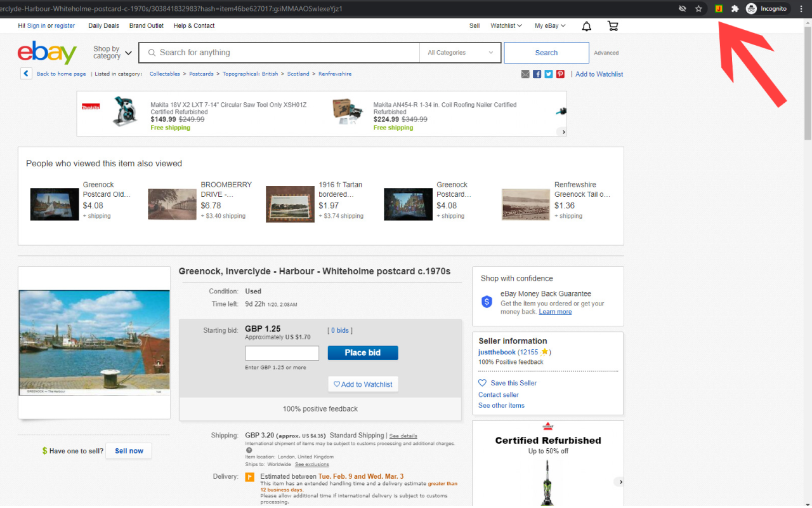Click the back arrow before Back to home page

click(x=26, y=74)
